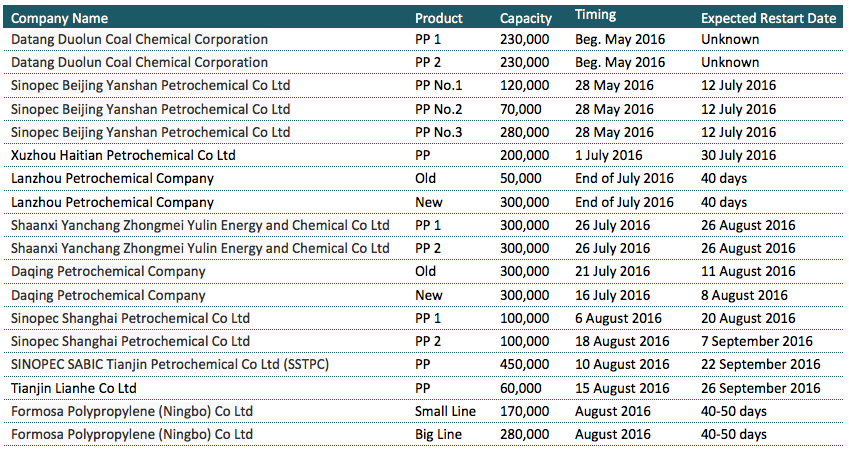This screenshot has height=455, width=849.
Task: Click the Product column header
Action: (x=439, y=18)
